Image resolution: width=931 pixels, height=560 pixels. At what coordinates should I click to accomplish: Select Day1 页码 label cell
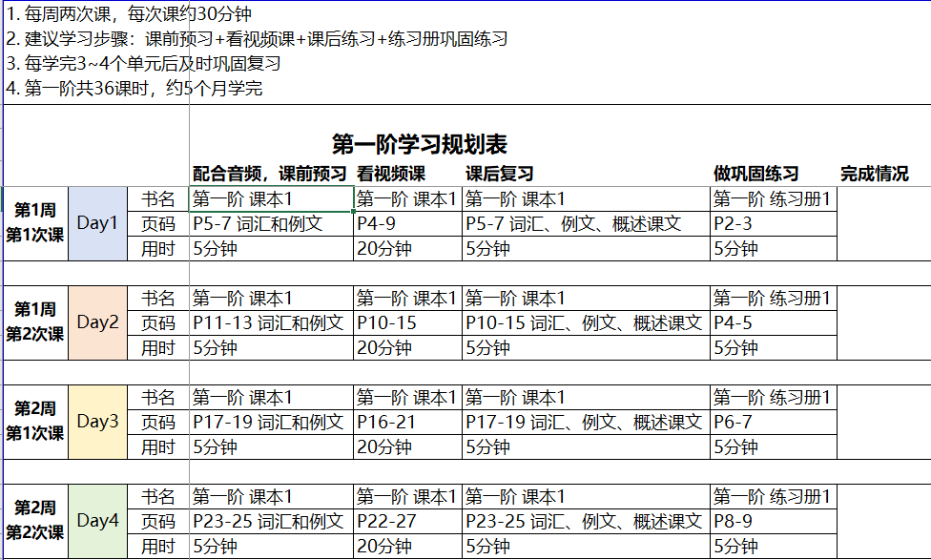158,224
